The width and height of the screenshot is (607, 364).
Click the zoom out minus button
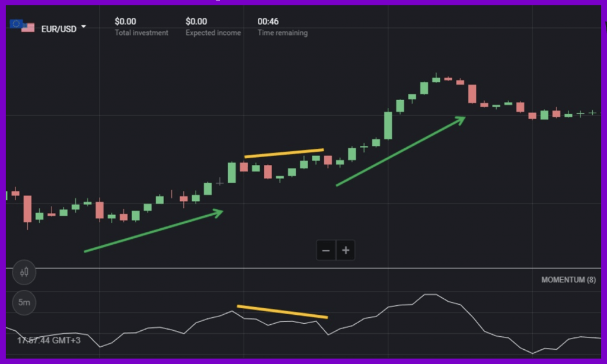[x=325, y=250]
